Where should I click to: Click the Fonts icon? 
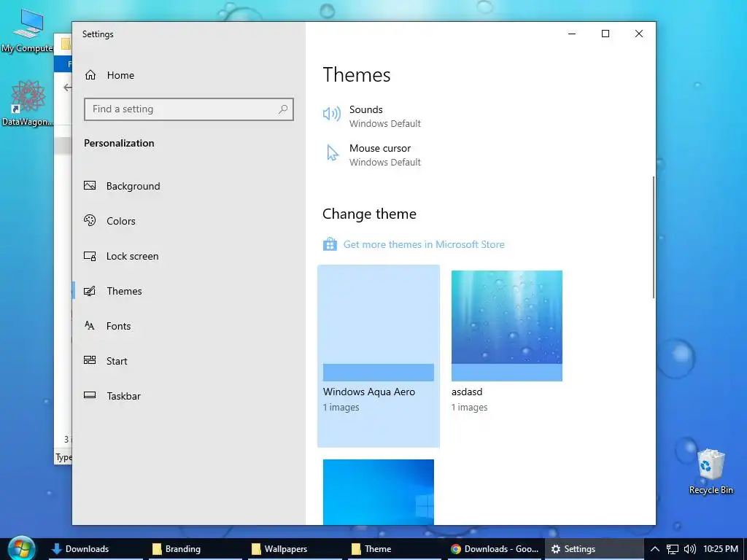pyautogui.click(x=90, y=325)
